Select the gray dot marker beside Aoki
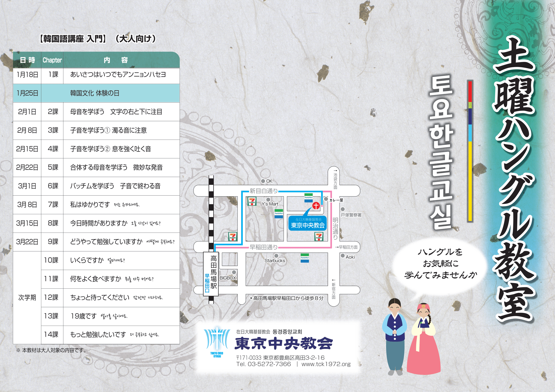 click(x=343, y=256)
